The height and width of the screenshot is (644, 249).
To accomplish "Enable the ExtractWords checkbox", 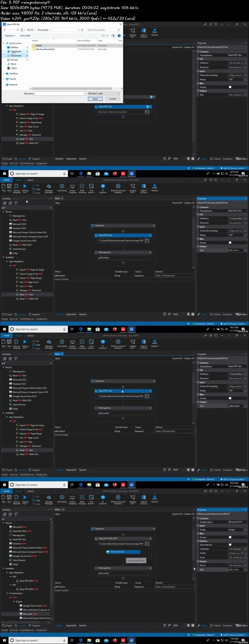I will point(230,544).
